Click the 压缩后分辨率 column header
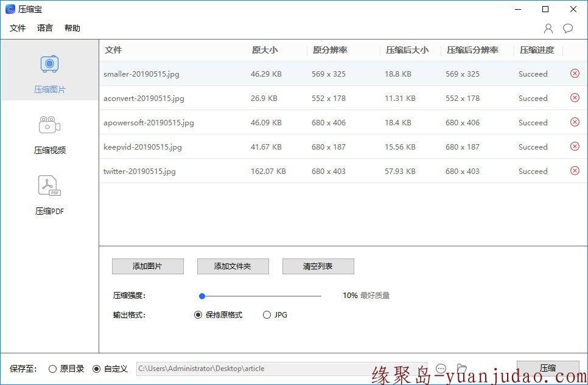The height and width of the screenshot is (385, 588). [x=472, y=50]
